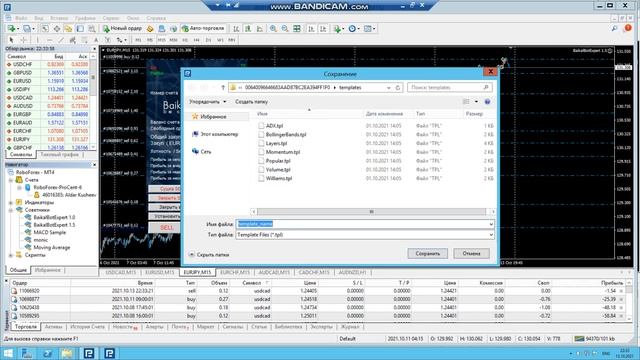Viewport: 640px width, 360px height.
Task: Switch timeframe to H4
Action: coord(197,40)
